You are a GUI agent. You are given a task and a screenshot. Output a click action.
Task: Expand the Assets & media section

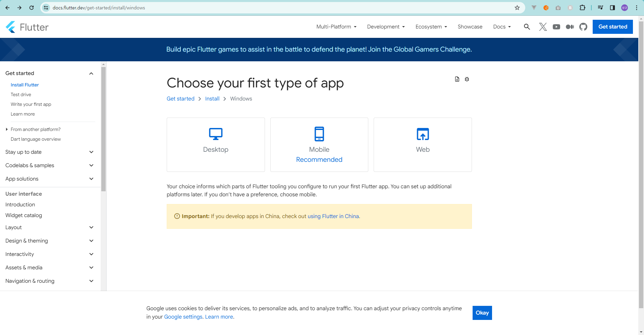tap(91, 268)
